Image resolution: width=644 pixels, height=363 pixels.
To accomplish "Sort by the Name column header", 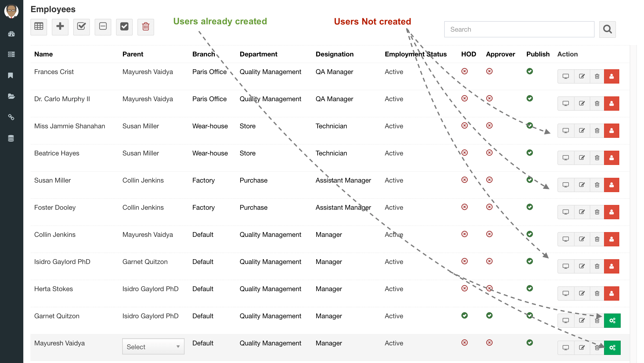I will tap(44, 54).
